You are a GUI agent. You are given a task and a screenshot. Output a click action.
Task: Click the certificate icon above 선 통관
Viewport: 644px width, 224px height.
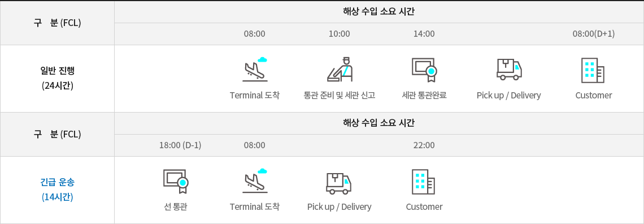175,181
